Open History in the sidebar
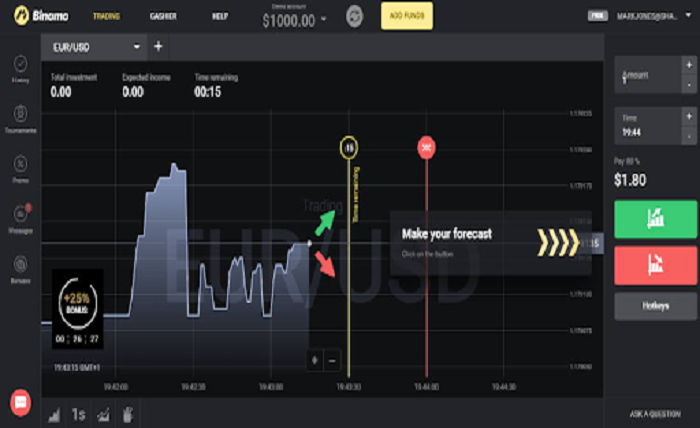The width and height of the screenshot is (700, 428). point(20,69)
